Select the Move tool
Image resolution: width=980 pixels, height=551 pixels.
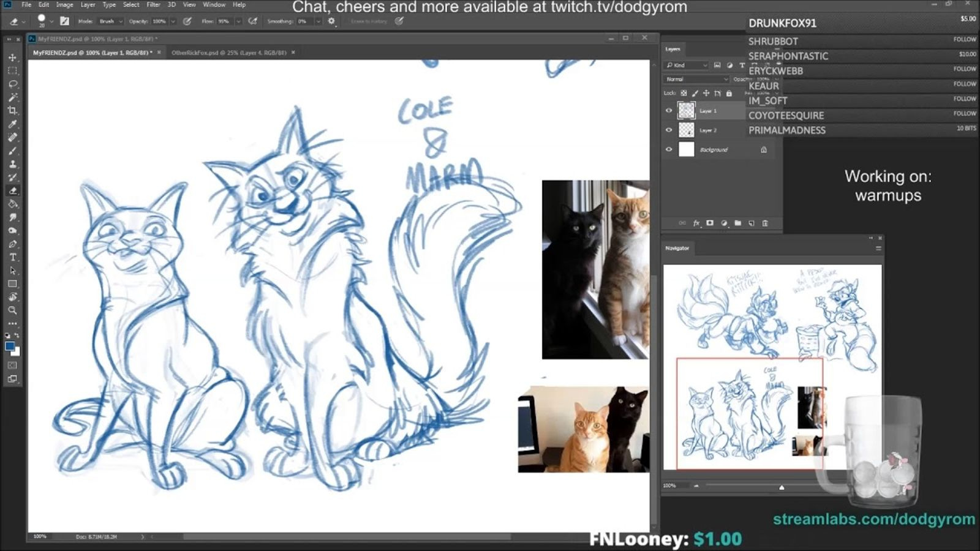coord(12,58)
